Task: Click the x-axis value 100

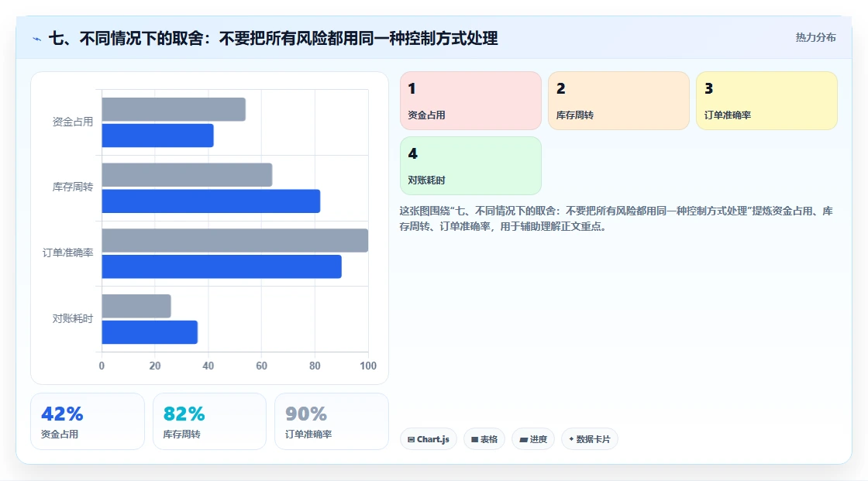Action: pos(368,366)
